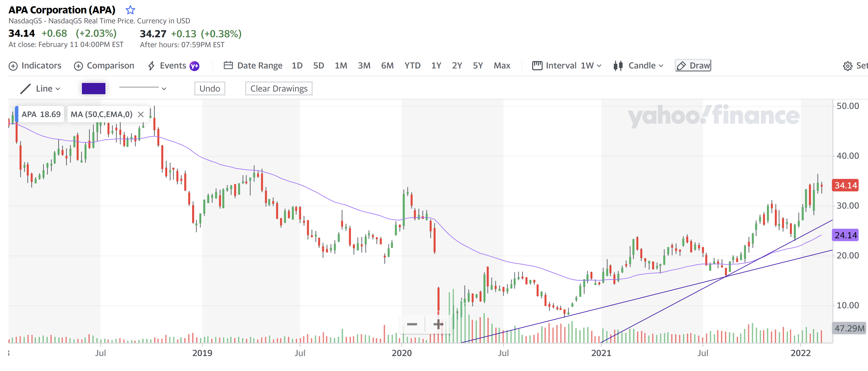Select the 1D range
Image resolution: width=868 pixels, height=371 pixels.
(x=297, y=66)
